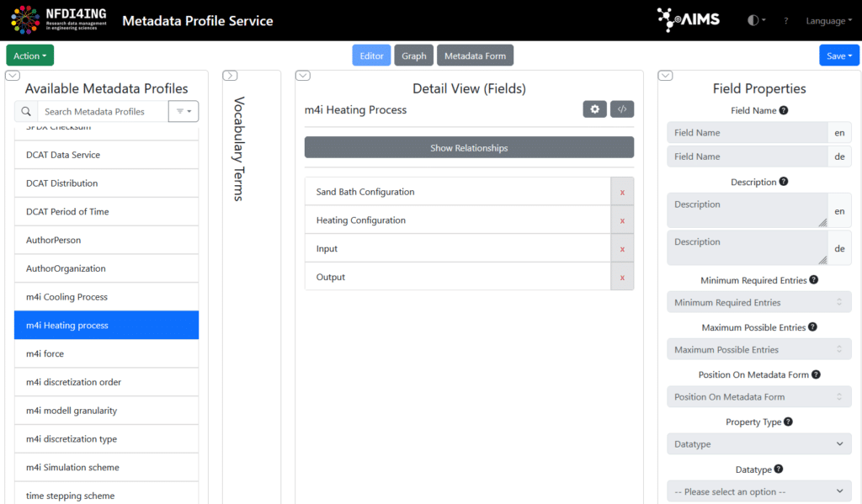Screen dimensions: 862x504
Task: Click the gear settings icon for m4i Heating Process
Action: point(594,109)
